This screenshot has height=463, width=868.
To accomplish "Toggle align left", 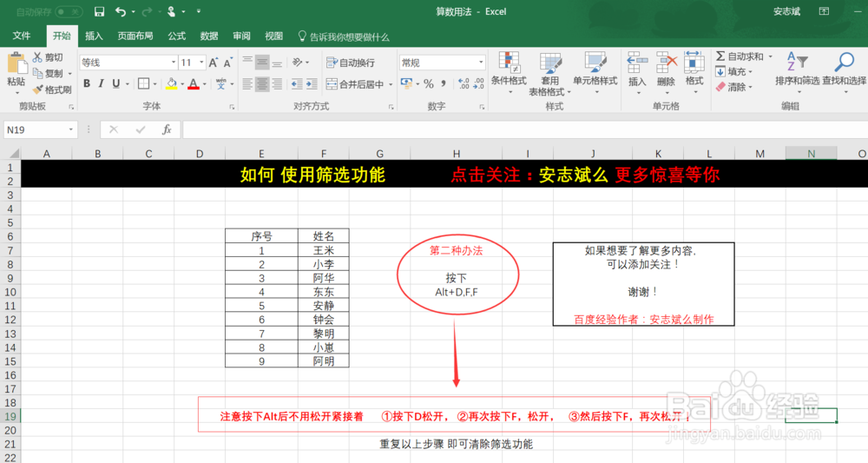I will [x=247, y=84].
